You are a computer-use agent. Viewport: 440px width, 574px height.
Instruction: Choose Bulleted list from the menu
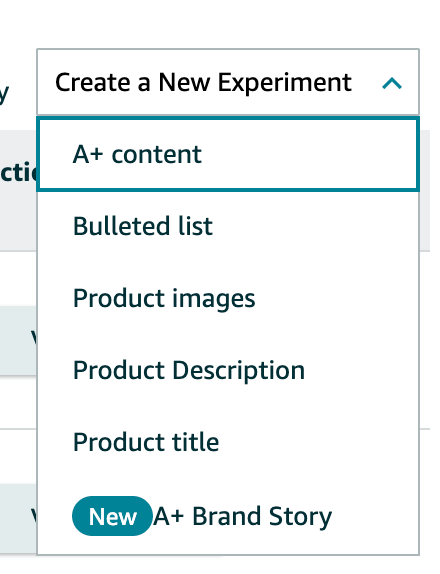click(x=228, y=226)
